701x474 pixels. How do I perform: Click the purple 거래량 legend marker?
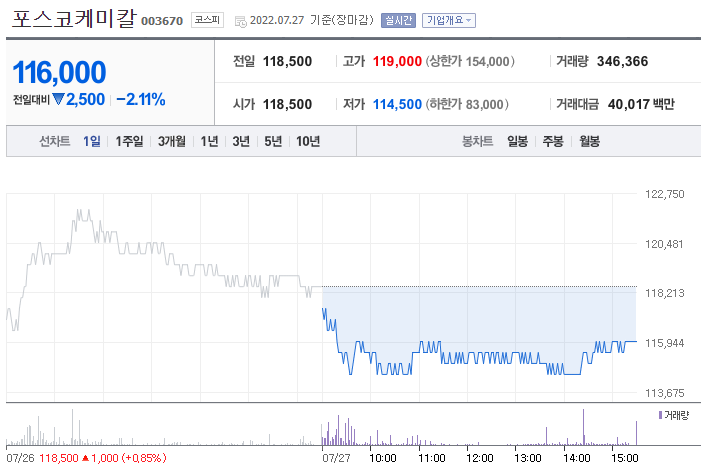(660, 415)
